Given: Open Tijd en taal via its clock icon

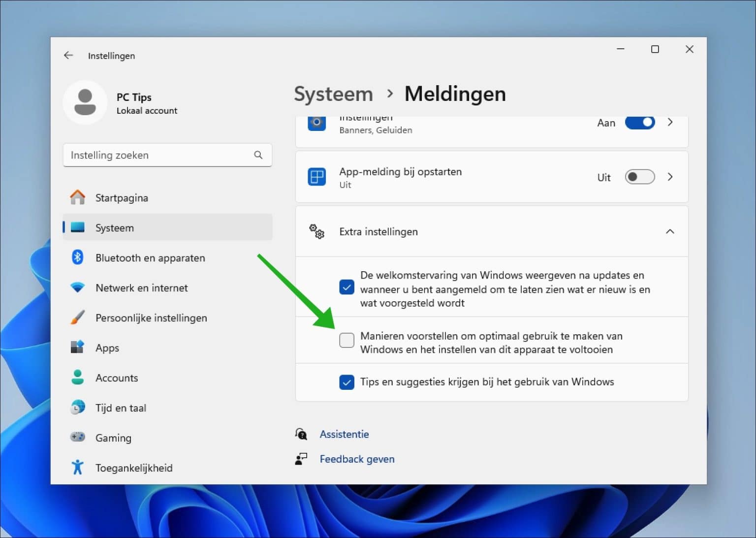Looking at the screenshot, I should coord(77,408).
